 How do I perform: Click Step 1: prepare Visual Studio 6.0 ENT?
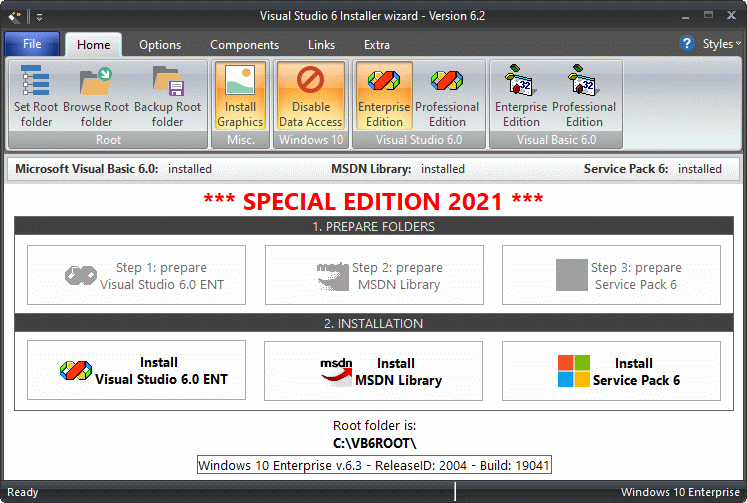point(136,275)
